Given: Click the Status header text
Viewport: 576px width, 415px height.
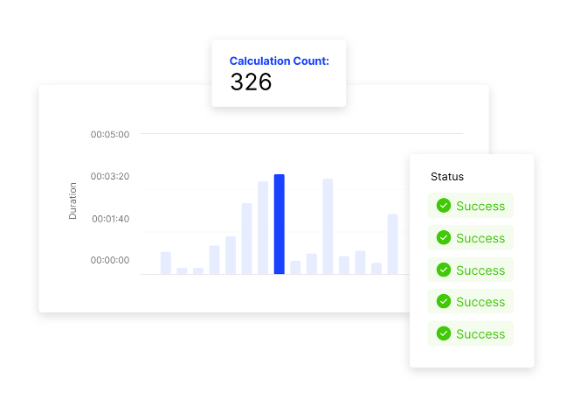Looking at the screenshot, I should click(x=447, y=177).
